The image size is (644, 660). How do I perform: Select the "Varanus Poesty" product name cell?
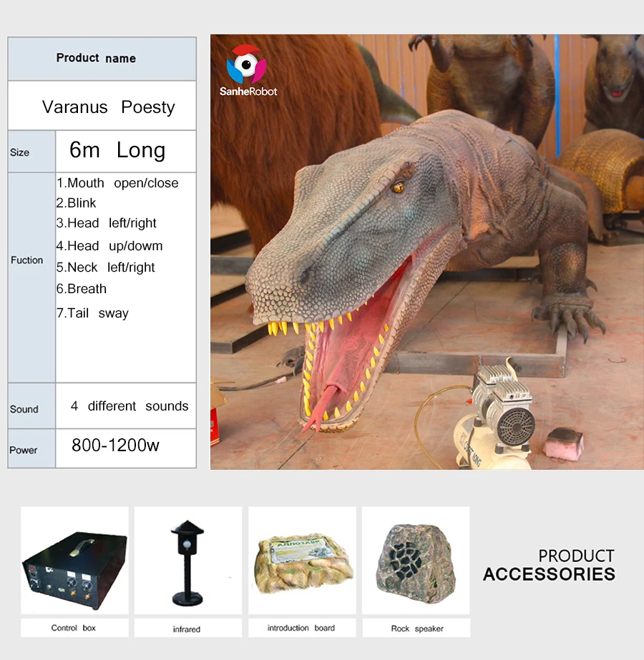108,107
